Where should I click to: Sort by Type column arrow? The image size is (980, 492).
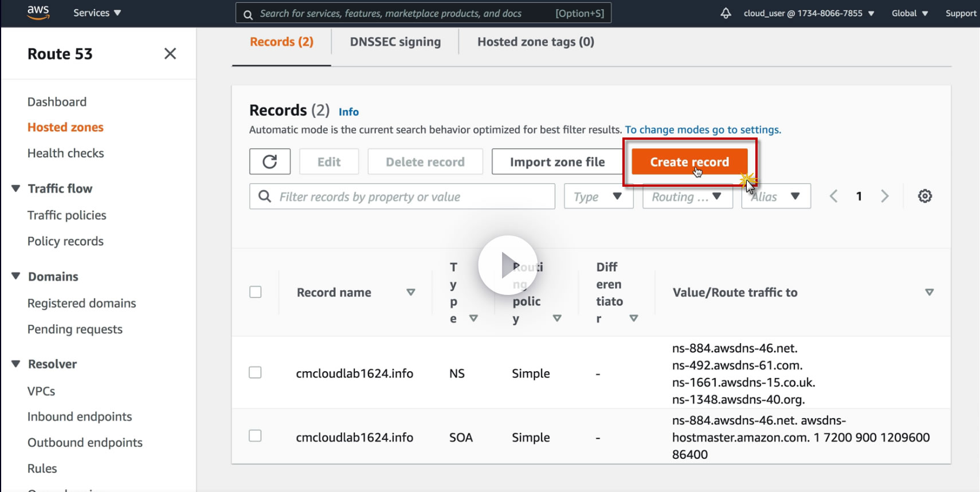click(473, 318)
